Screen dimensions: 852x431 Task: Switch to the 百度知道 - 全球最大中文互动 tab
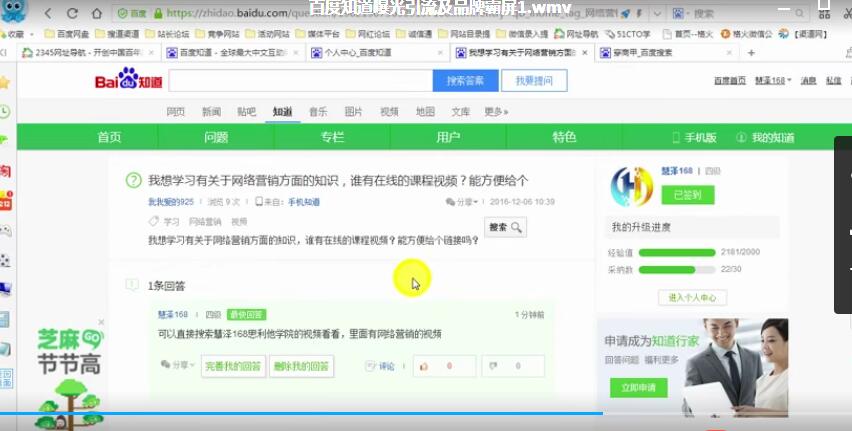[x=233, y=53]
